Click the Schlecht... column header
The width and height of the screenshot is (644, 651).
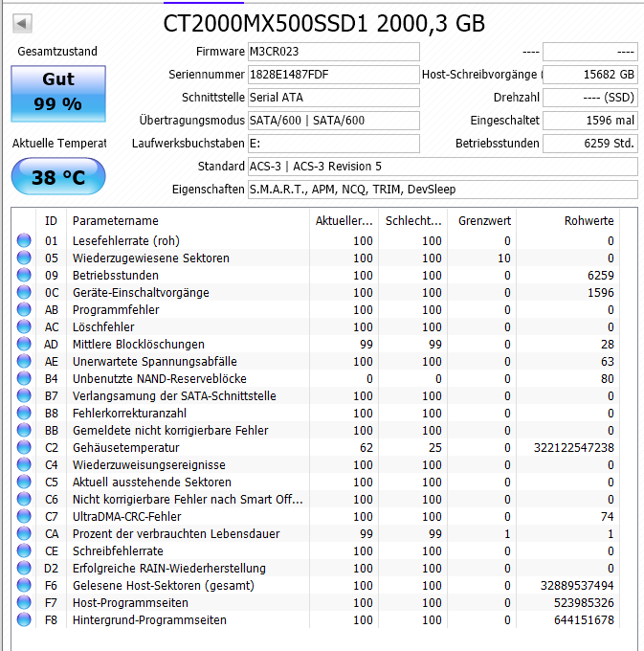(x=412, y=221)
